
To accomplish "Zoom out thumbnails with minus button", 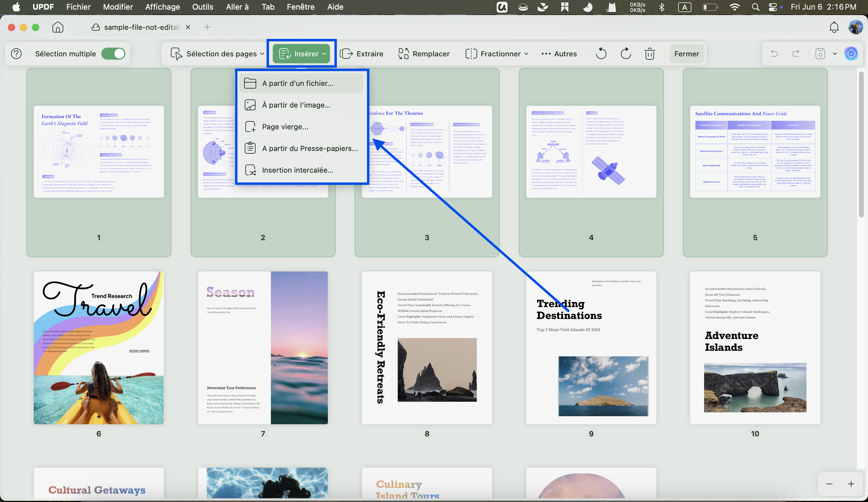I will [x=829, y=484].
